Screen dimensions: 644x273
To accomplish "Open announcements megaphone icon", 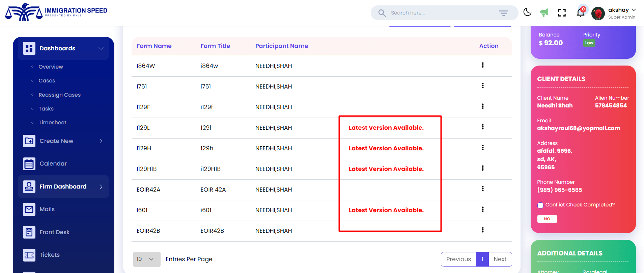I will [544, 13].
